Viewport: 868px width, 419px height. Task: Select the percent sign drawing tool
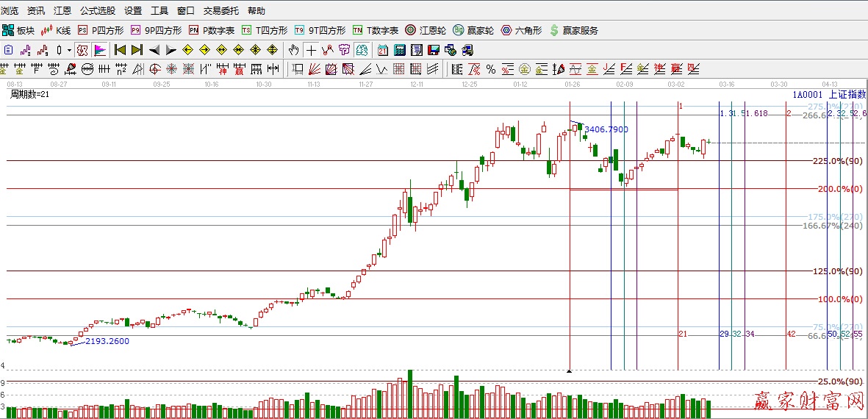tap(490, 69)
